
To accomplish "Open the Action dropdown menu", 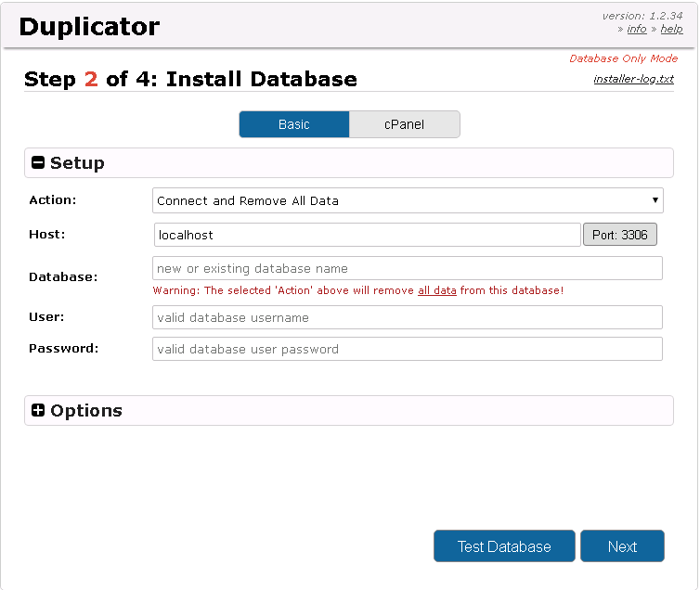I will (x=408, y=200).
